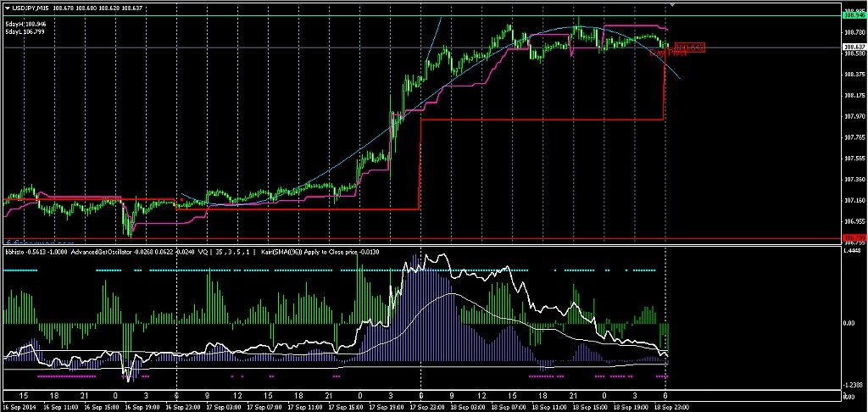Select the 5dayH 108.946 label

[x=25, y=25]
